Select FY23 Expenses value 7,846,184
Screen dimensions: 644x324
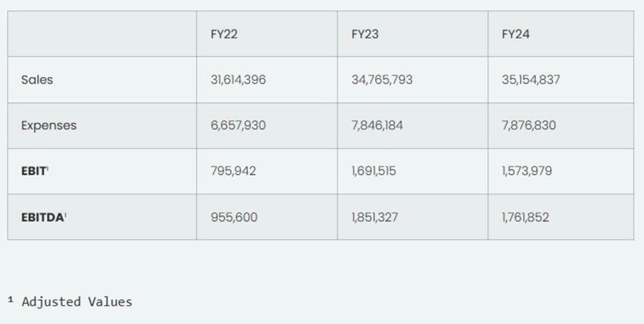point(377,126)
